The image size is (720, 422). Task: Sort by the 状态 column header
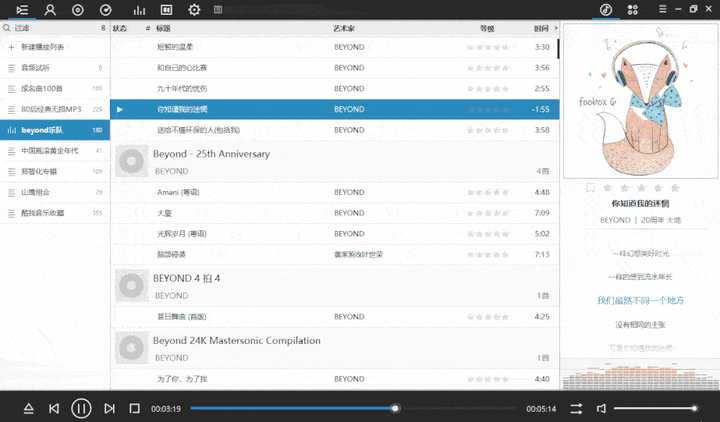[x=120, y=28]
